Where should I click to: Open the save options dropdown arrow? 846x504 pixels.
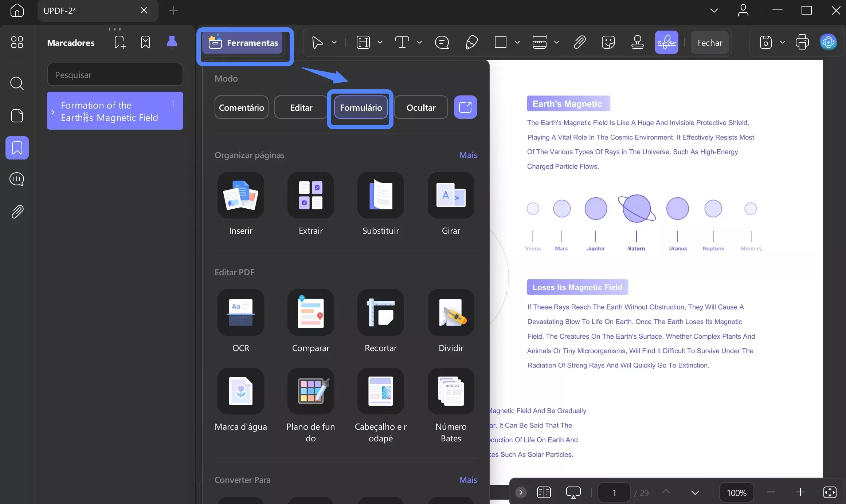(x=782, y=43)
